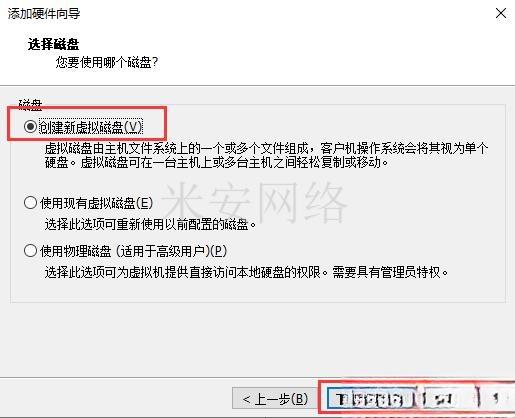Choose the 使用现有虚拟磁盘(E) radio circle
515x418 pixels.
30,203
